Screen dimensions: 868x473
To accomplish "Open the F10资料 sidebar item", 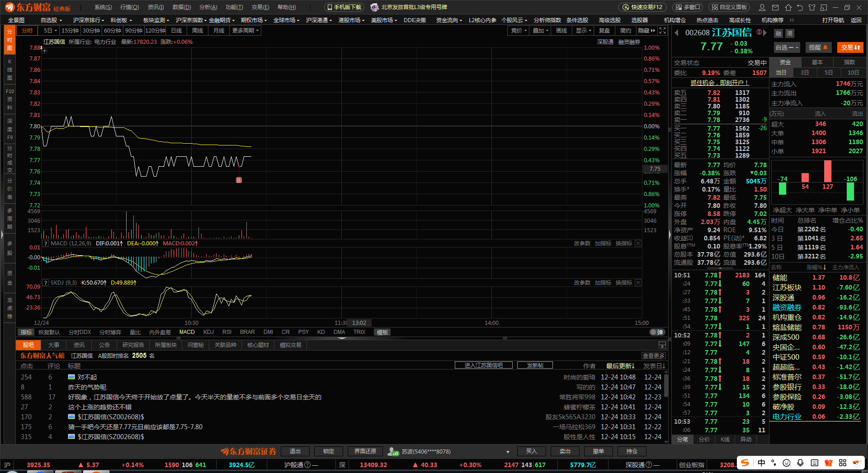I will click(x=9, y=99).
